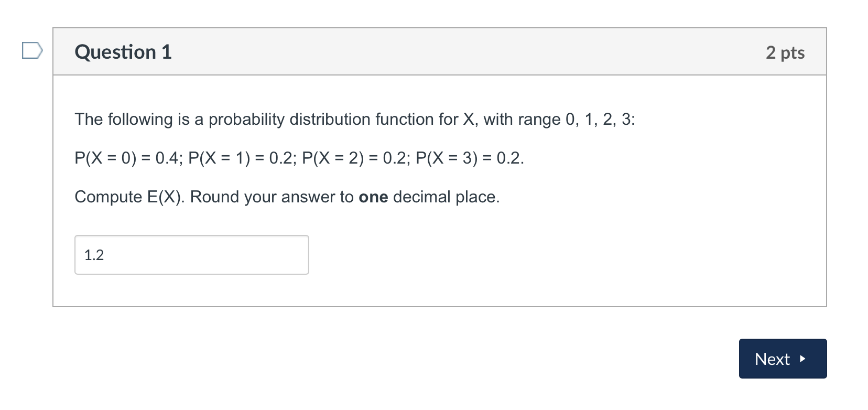Click the Next button
Screen dimensions: 868x410
(782, 359)
